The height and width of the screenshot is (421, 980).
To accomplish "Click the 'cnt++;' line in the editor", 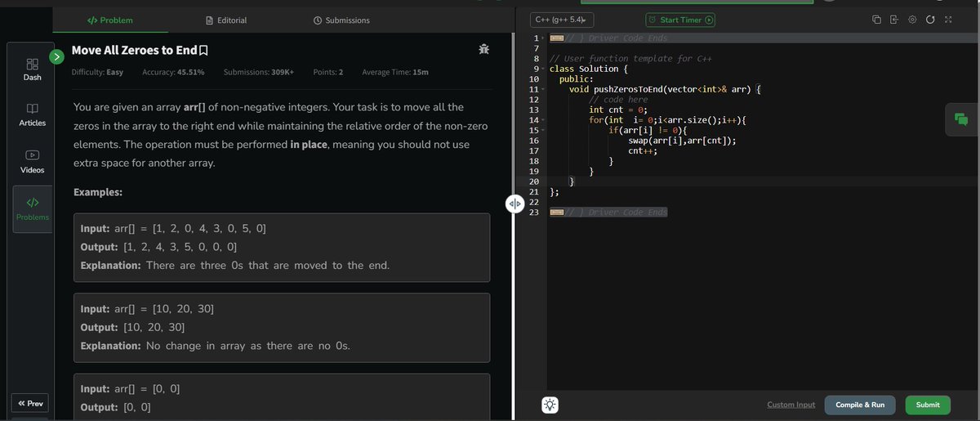I will pyautogui.click(x=643, y=151).
